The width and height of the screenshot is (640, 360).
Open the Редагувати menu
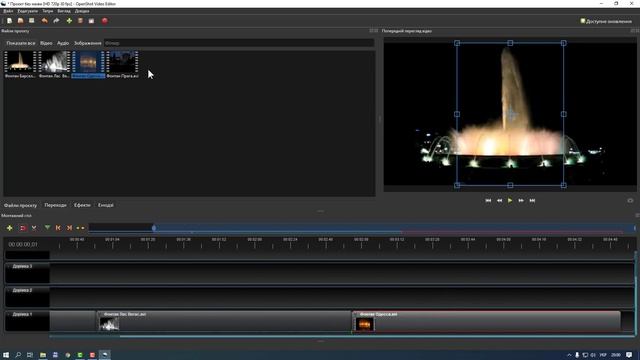click(x=27, y=11)
